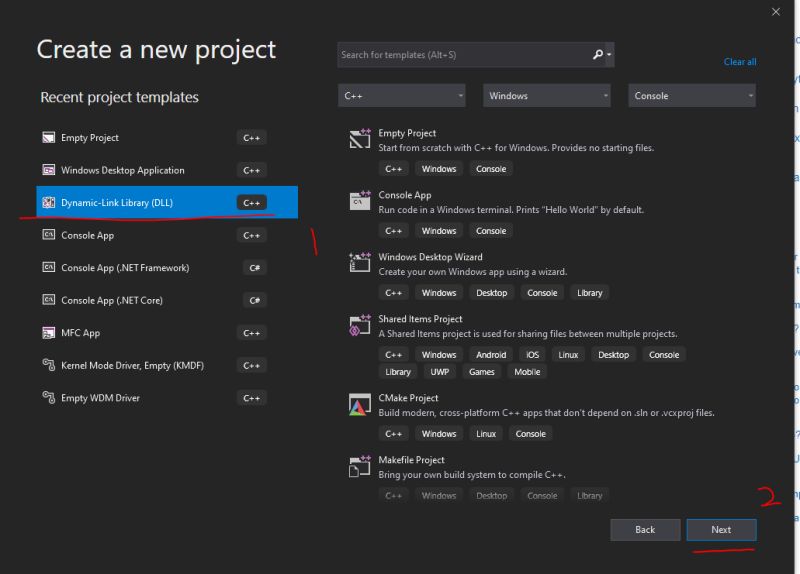
Task: Click the Makefile Project icon
Action: [x=359, y=467]
